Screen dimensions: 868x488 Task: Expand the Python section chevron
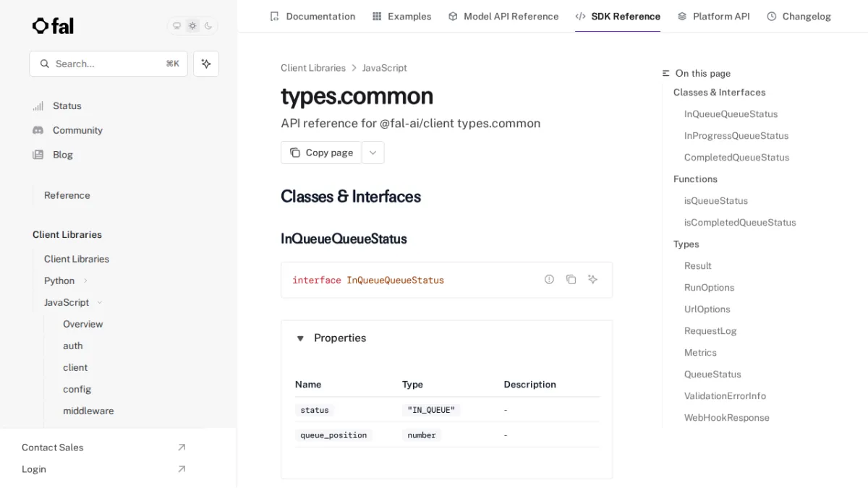coord(85,281)
